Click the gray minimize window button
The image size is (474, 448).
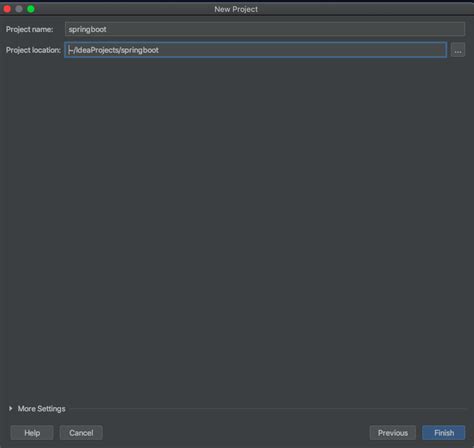tap(19, 9)
